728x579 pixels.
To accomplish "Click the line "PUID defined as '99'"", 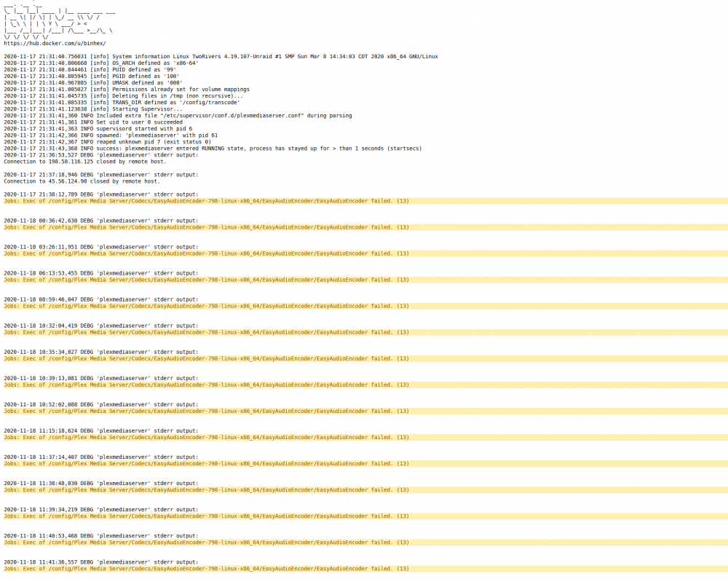I will [x=90, y=70].
